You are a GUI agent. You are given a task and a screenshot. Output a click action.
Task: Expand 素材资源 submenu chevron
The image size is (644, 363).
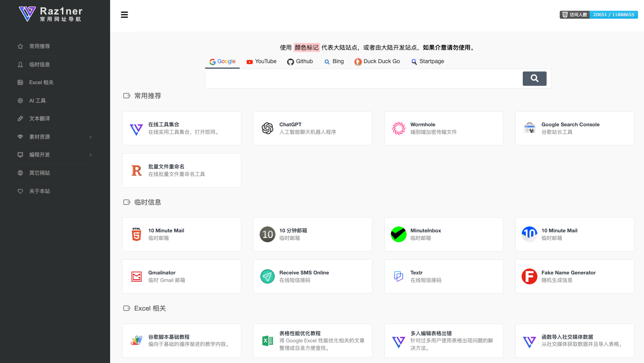[x=91, y=137]
